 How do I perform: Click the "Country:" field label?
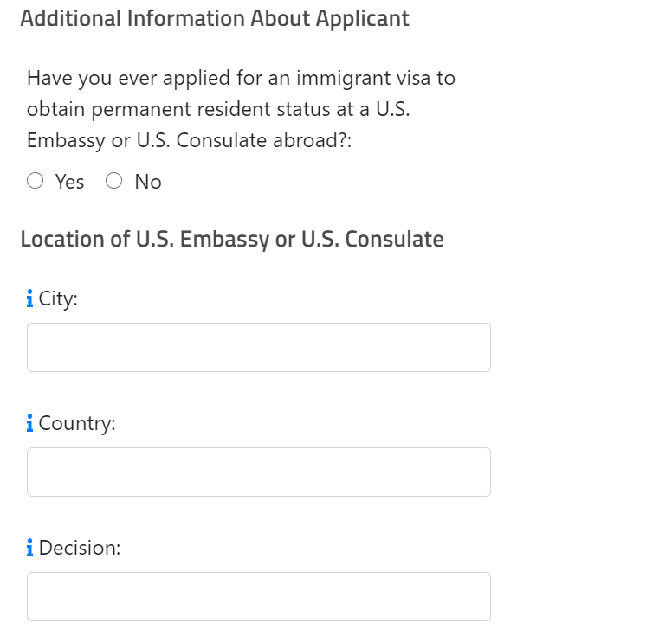[x=77, y=424]
